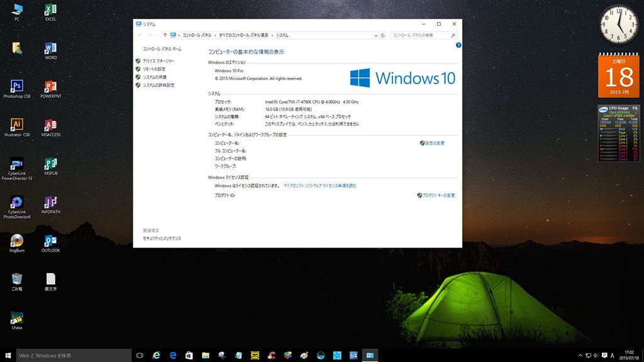The image size is (644, 362).
Task: Click the Web と Windows を検索 taskbar box
Action: click(74, 356)
